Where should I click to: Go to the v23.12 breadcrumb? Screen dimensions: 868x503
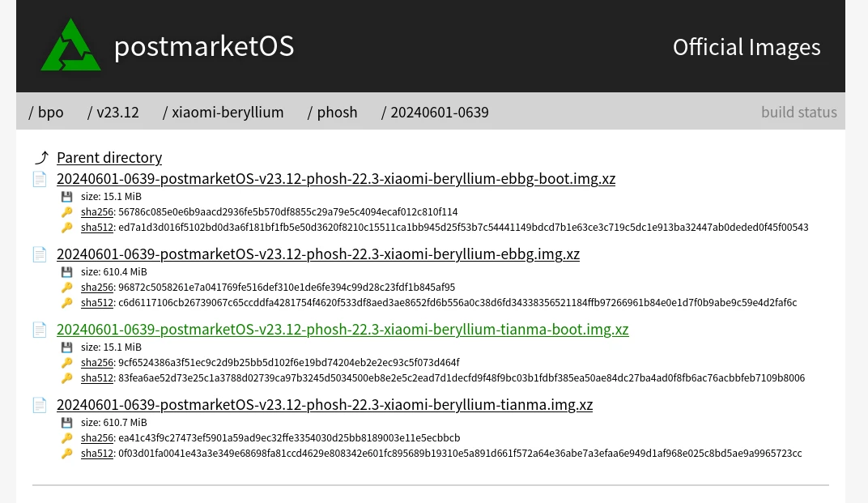point(117,112)
